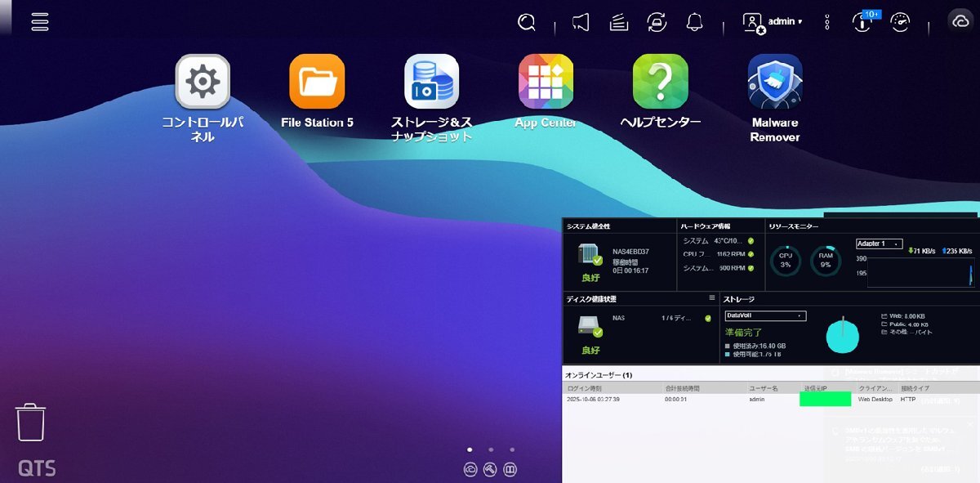Click the CPU fan 1162 RPM row
980x483 pixels.
tap(718, 254)
